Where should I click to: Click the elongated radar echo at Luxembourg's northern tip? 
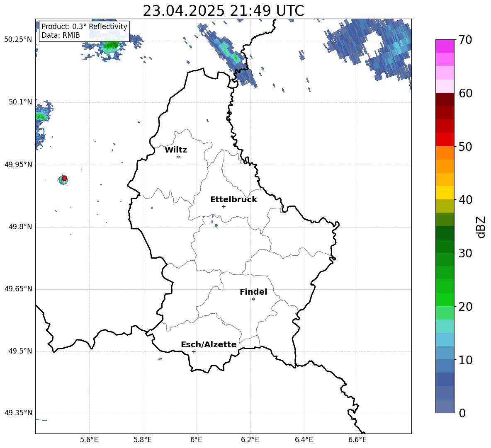(228, 56)
